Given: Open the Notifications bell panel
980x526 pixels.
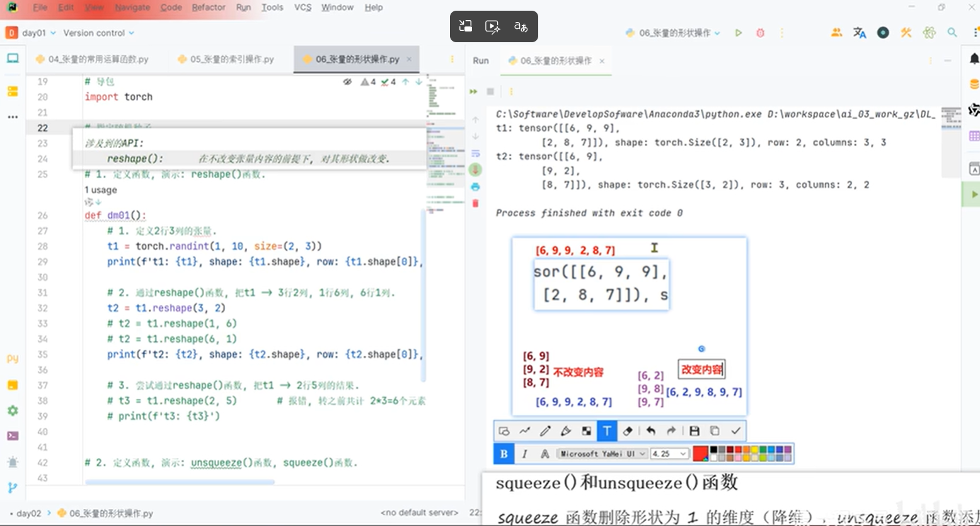Looking at the screenshot, I should click(x=974, y=59).
